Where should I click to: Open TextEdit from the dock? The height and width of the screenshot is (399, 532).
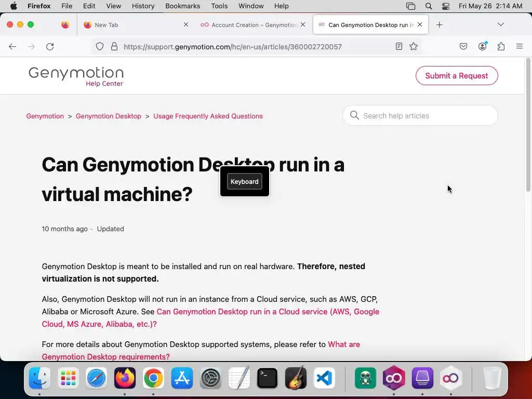click(x=239, y=378)
